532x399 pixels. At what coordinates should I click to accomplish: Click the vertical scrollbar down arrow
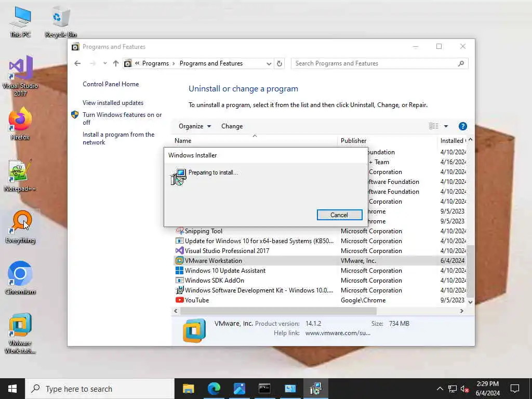click(470, 302)
